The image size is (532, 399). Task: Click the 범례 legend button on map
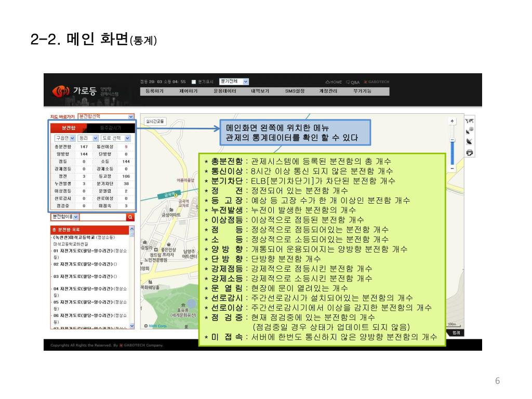pos(456,333)
